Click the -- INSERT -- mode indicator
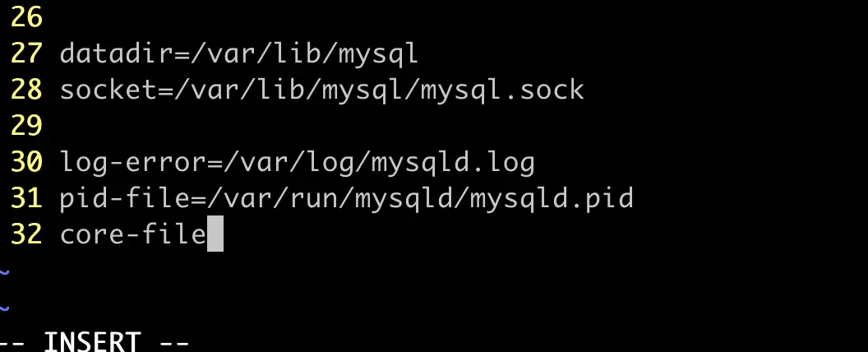Image resolution: width=868 pixels, height=352 pixels. click(x=95, y=341)
